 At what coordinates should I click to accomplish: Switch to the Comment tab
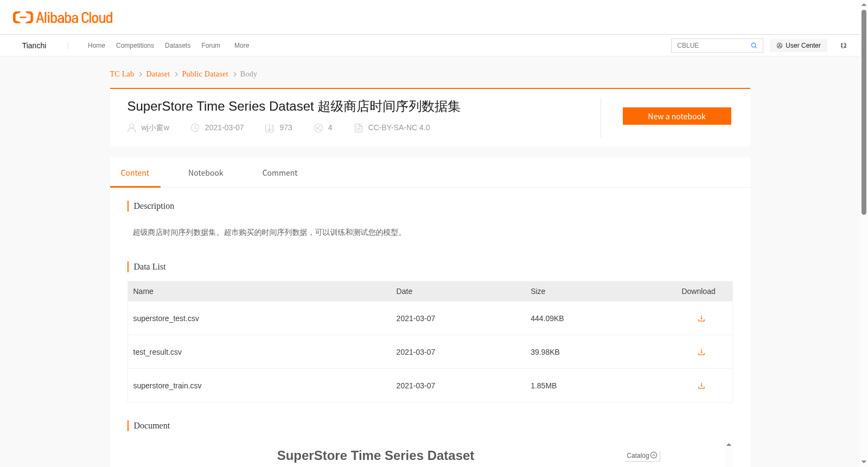coord(280,173)
